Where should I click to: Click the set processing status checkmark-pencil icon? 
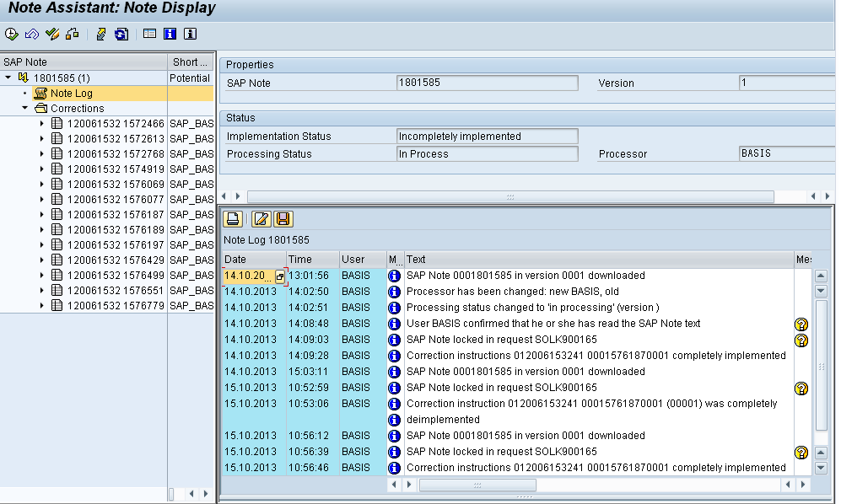coord(52,35)
